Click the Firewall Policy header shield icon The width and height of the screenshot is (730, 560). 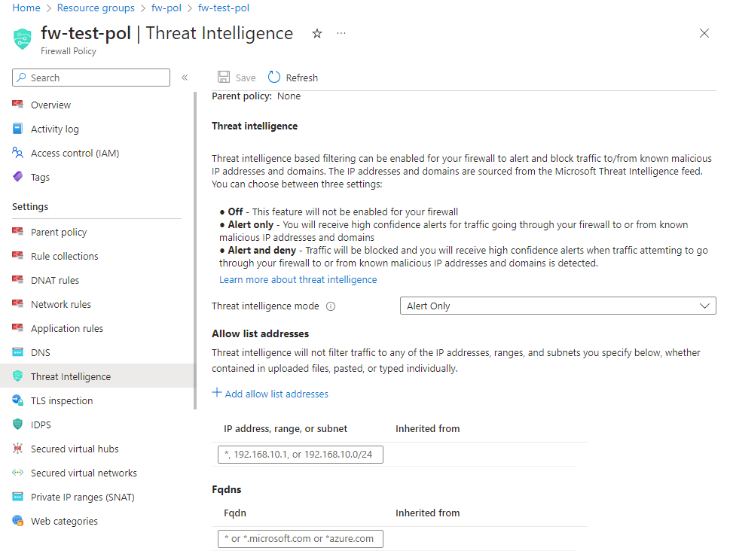[x=23, y=39]
